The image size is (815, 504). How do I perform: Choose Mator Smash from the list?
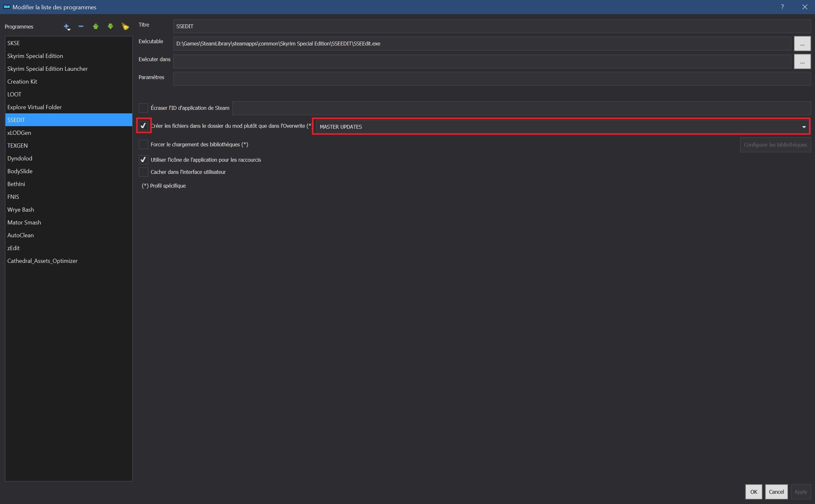click(24, 222)
